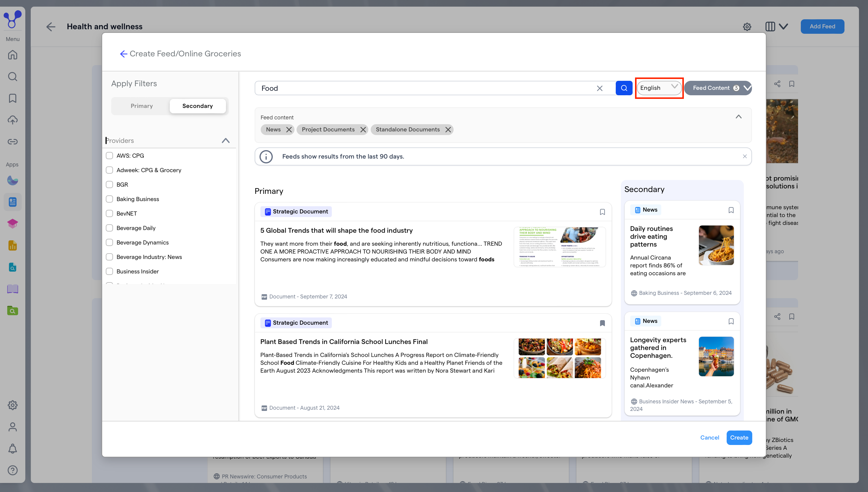Open the Feed Content dropdown
868x492 pixels.
coord(718,88)
